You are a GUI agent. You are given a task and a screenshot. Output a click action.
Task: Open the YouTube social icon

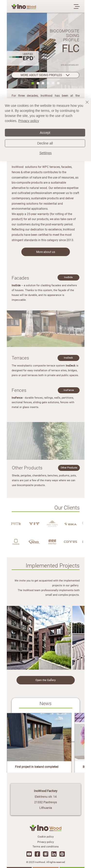[29, 854]
